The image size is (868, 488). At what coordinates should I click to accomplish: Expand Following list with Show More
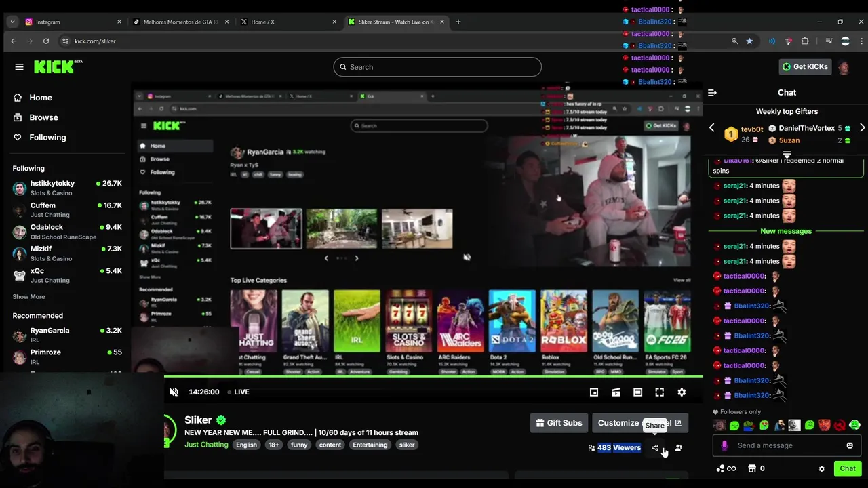click(28, 296)
